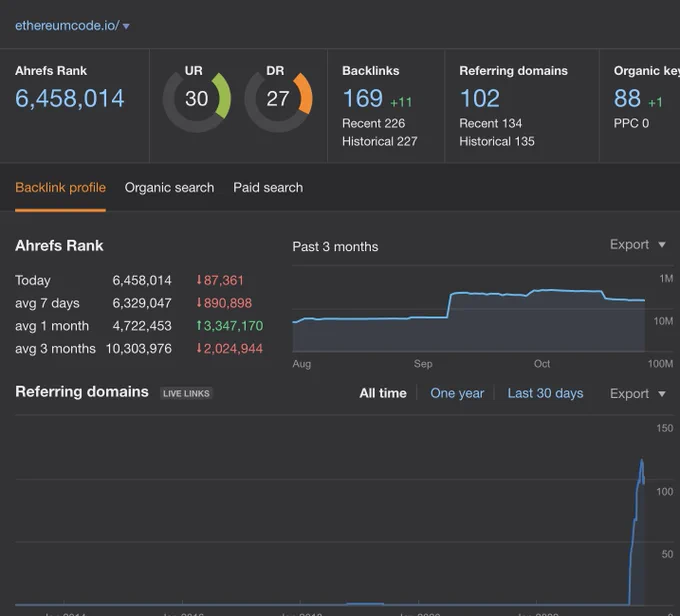Image resolution: width=680 pixels, height=616 pixels.
Task: Click the Ahrefs Rank line near Sep
Action: pos(423,318)
